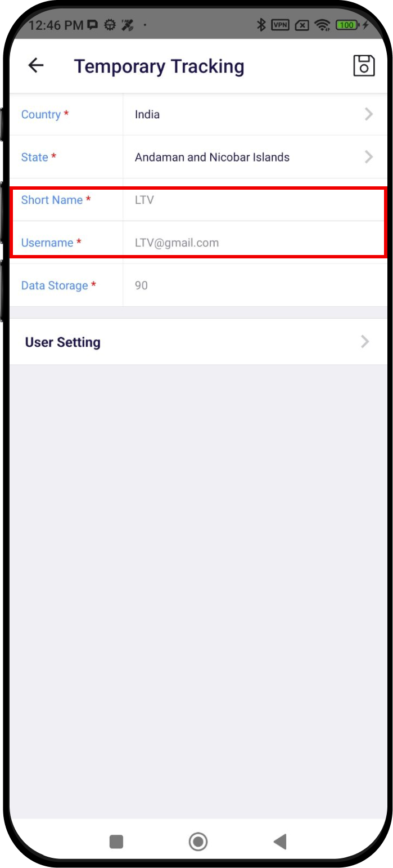Tap the square recent apps button
Screen dimensions: 393x868
116,842
